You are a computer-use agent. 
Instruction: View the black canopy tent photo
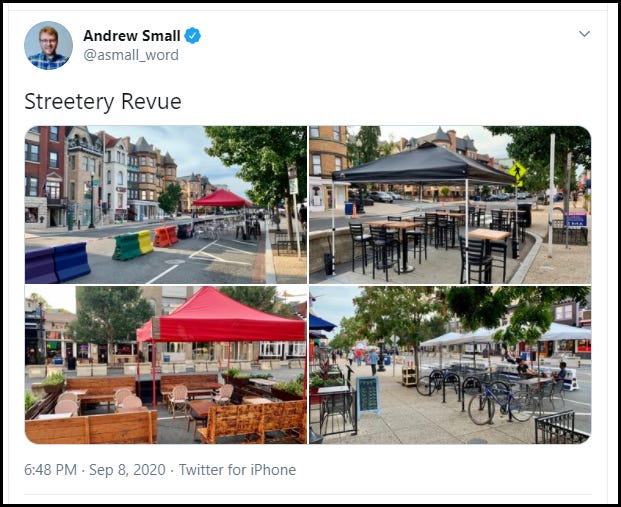450,204
